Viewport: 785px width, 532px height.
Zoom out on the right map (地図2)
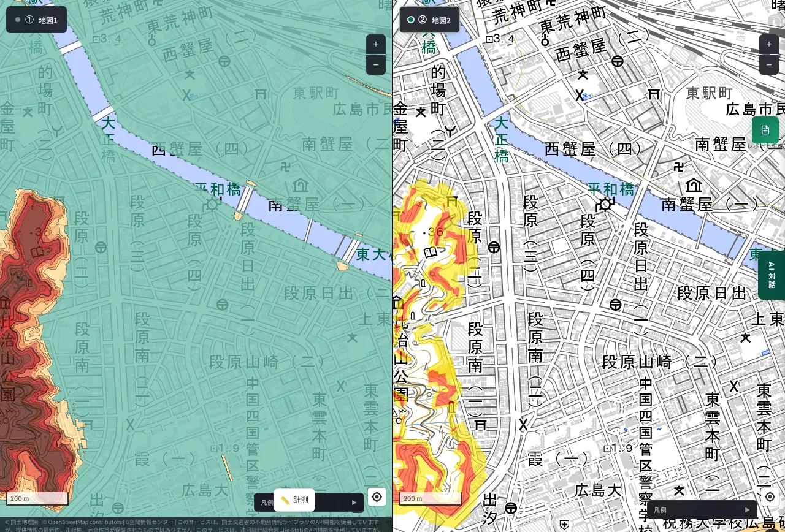point(769,64)
